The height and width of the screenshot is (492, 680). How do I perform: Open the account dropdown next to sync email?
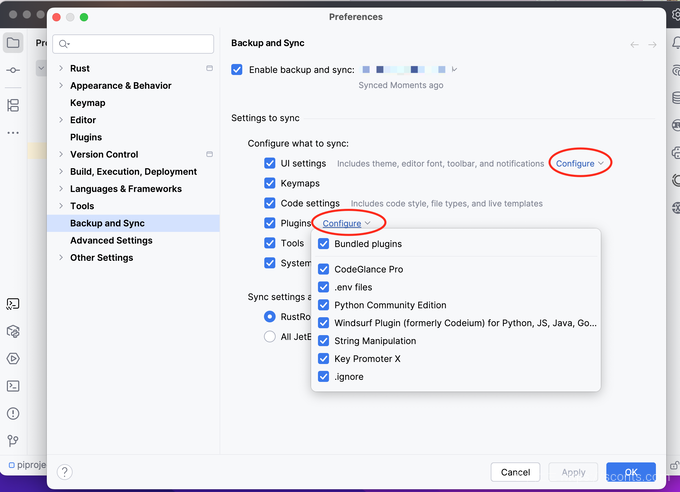pos(454,69)
